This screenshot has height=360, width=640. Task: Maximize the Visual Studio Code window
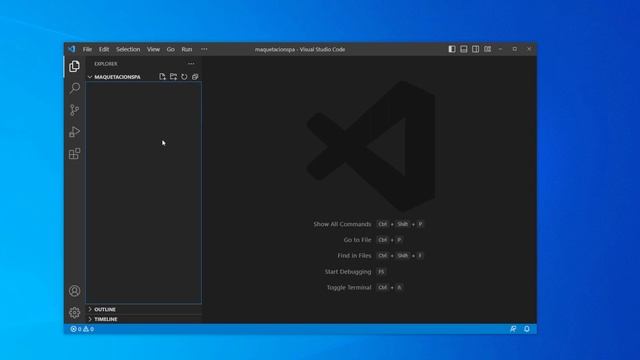[x=515, y=49]
